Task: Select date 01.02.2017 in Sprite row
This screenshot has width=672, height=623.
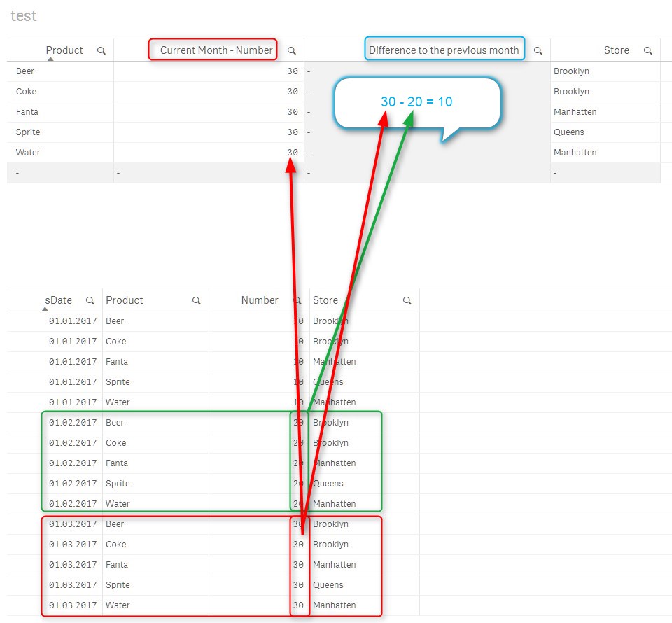Action: coord(73,483)
